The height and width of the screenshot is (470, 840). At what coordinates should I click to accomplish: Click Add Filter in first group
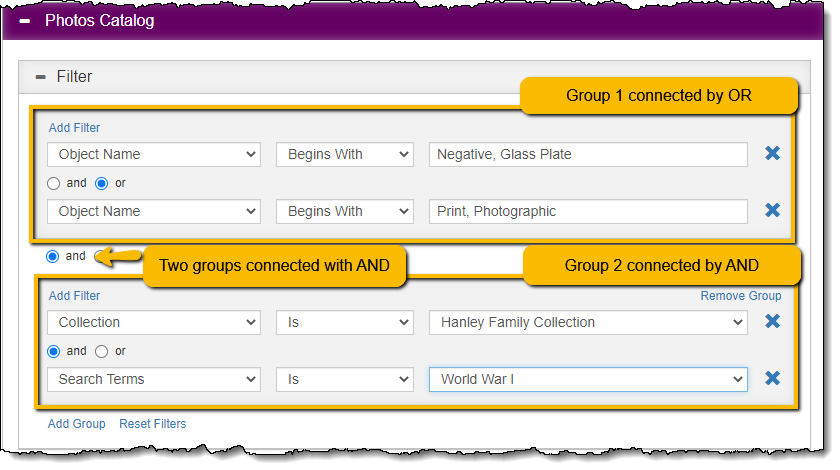[74, 128]
